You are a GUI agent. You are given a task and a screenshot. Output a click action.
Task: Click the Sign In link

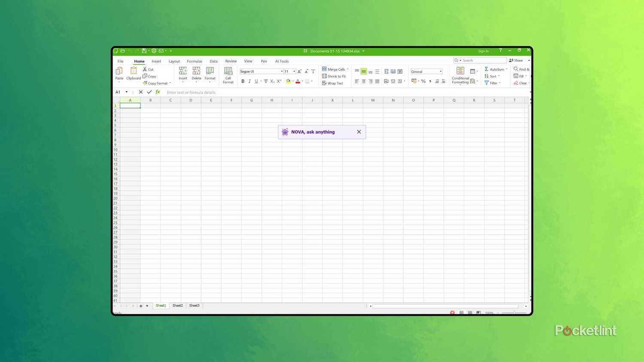(483, 51)
